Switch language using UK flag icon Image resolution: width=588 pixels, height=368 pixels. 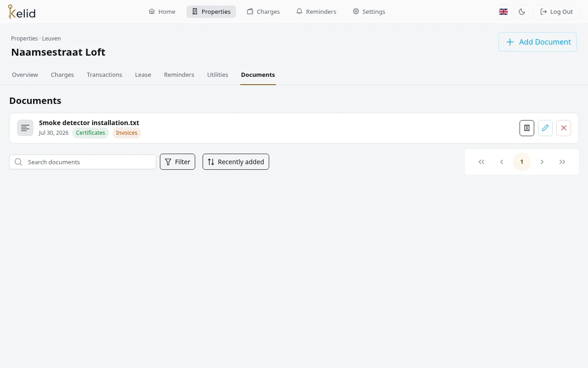tap(503, 12)
